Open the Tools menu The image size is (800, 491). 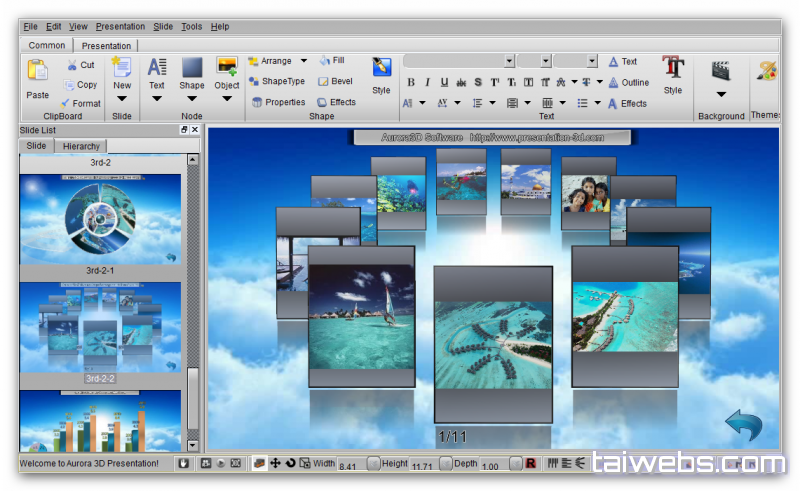191,27
